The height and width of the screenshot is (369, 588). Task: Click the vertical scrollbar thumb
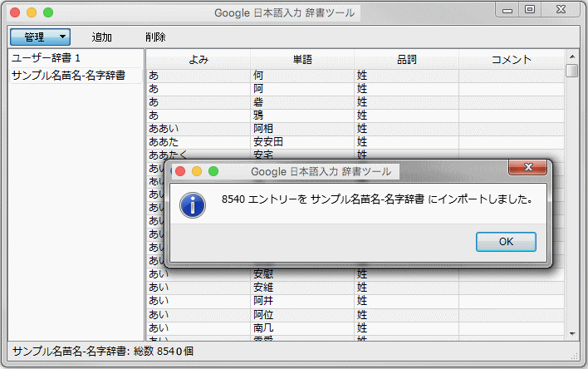[x=572, y=71]
